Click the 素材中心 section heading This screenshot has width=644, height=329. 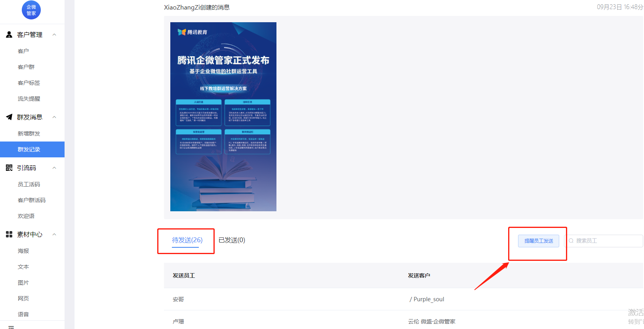[30, 234]
